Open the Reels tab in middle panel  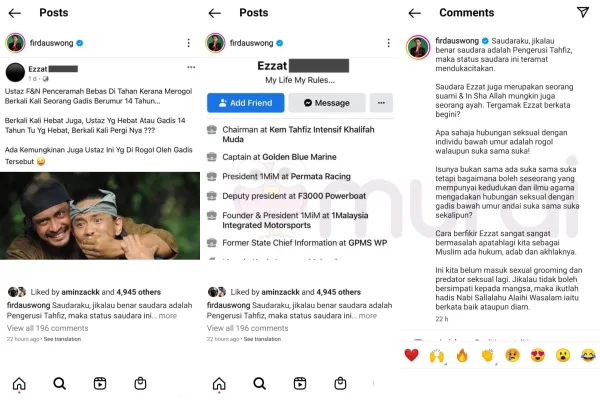point(300,383)
